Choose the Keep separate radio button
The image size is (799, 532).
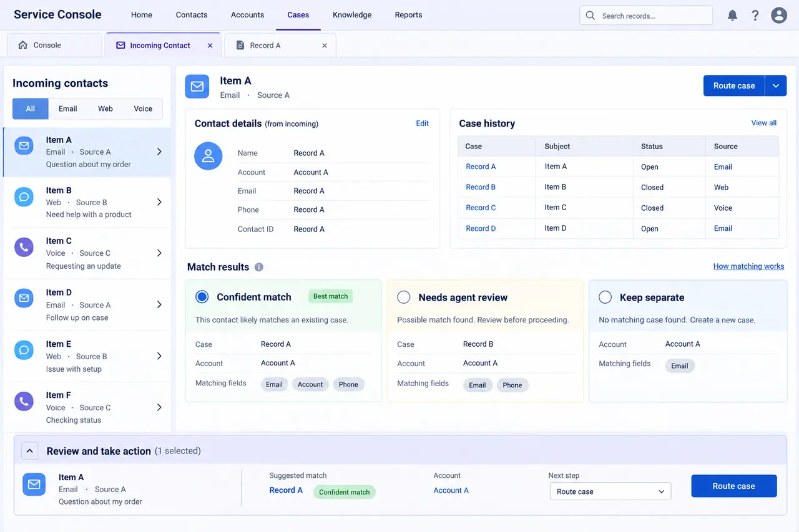[605, 297]
